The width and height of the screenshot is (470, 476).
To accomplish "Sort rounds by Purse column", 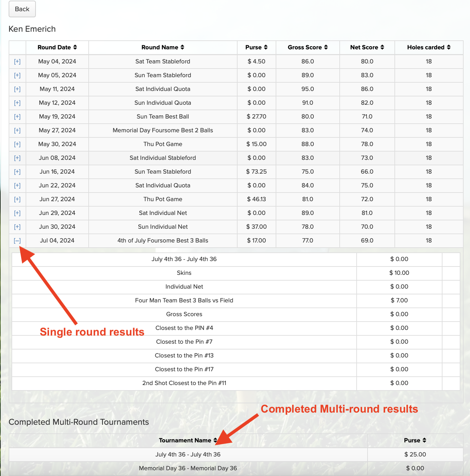I will 256,47.
